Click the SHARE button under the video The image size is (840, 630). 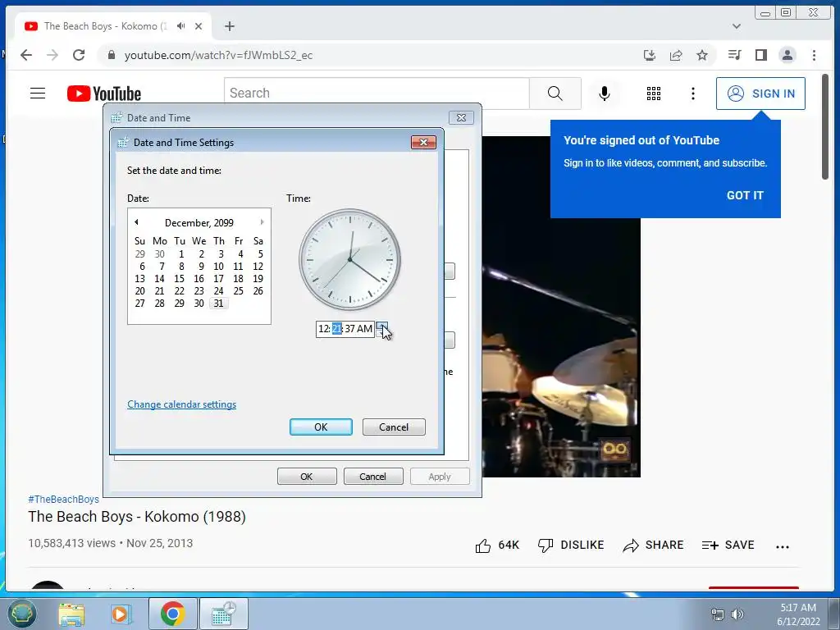[x=653, y=545]
